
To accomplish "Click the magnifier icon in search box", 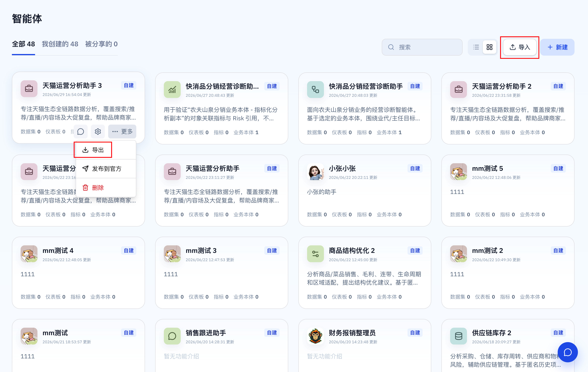I will click(x=391, y=47).
